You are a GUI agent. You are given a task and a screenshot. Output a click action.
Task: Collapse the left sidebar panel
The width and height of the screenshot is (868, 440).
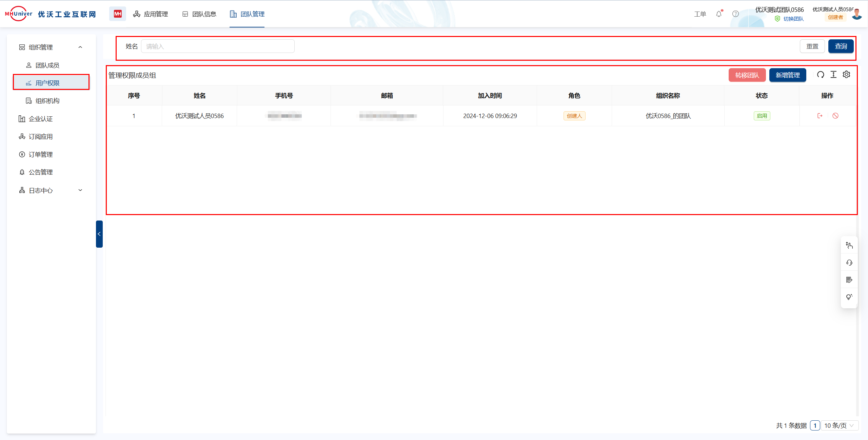99,234
